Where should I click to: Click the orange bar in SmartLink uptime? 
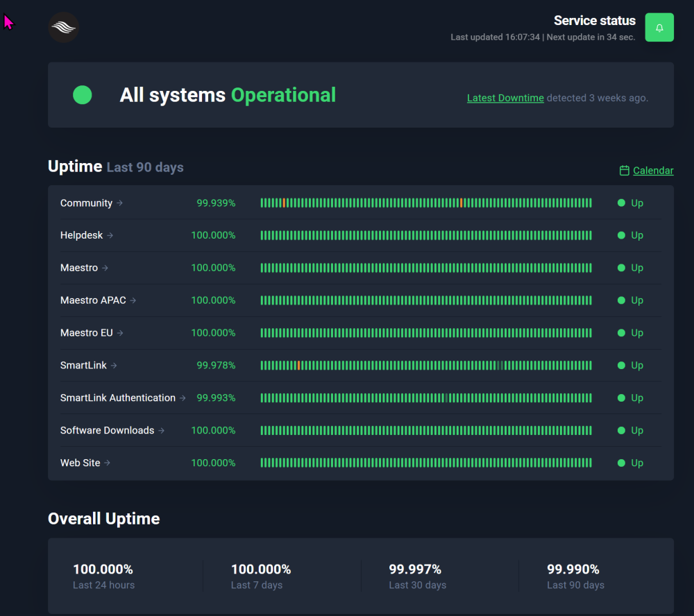(298, 365)
